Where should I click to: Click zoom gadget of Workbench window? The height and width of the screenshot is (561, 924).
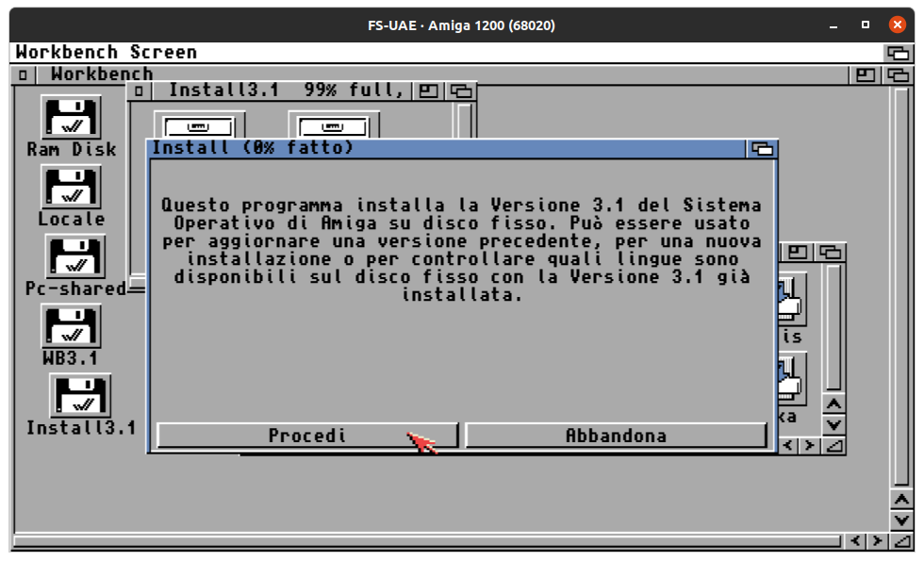866,74
